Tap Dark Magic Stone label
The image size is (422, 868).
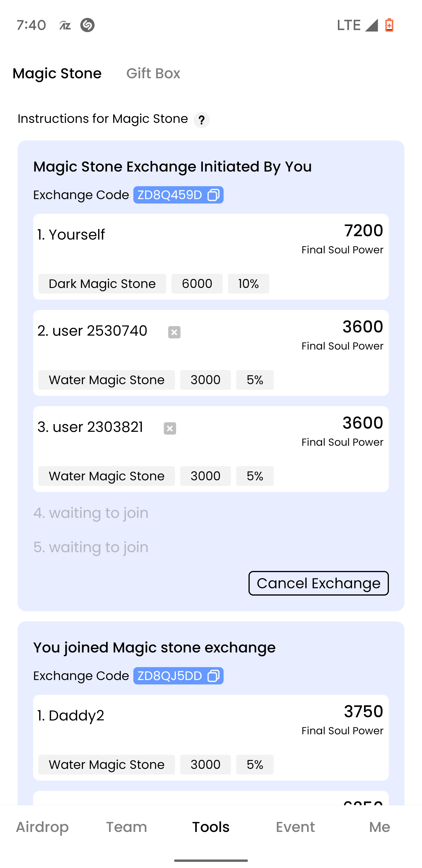[102, 284]
